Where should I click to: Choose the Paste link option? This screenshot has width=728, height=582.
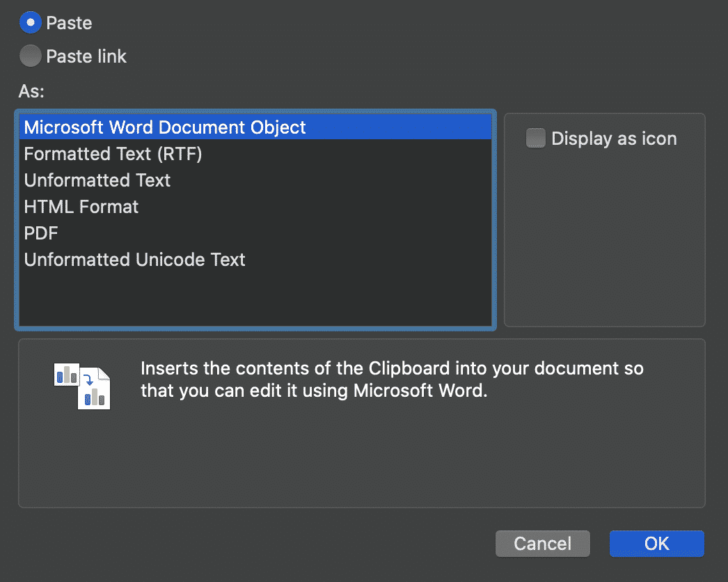(31, 56)
